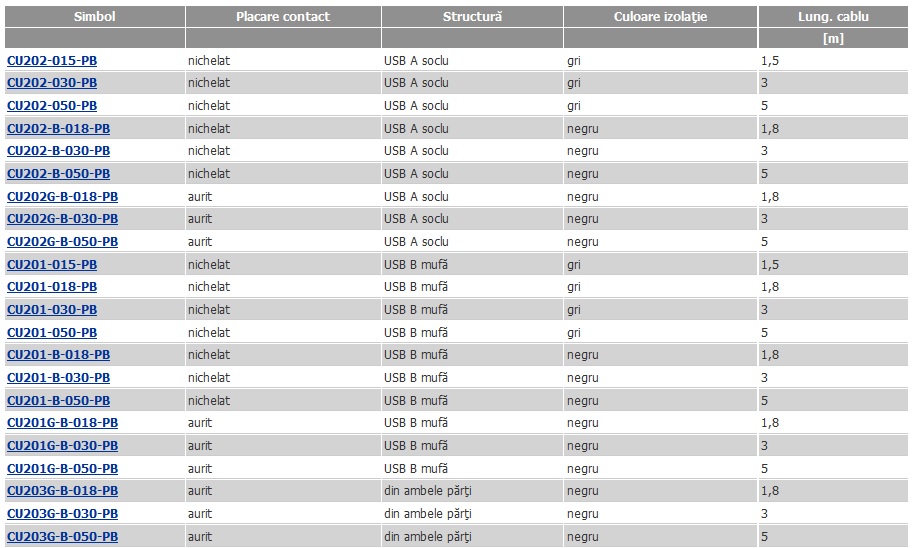Click the CU202G-B-050-PB link
This screenshot has height=548, width=913.
(62, 242)
